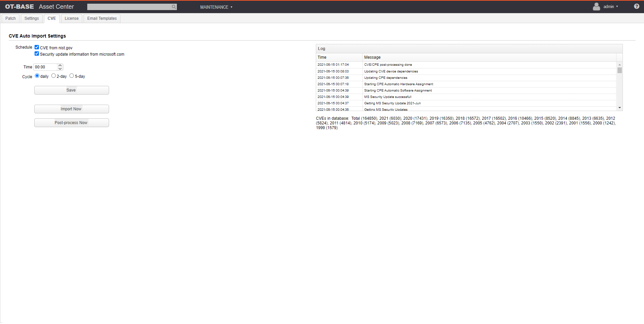The image size is (644, 324).
Task: Click the Time column header in Log
Action: click(339, 57)
